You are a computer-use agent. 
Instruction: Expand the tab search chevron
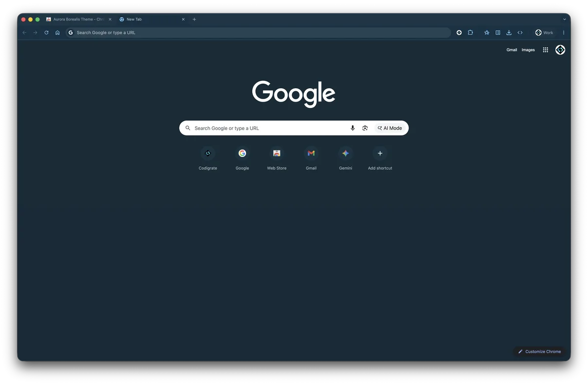click(564, 20)
